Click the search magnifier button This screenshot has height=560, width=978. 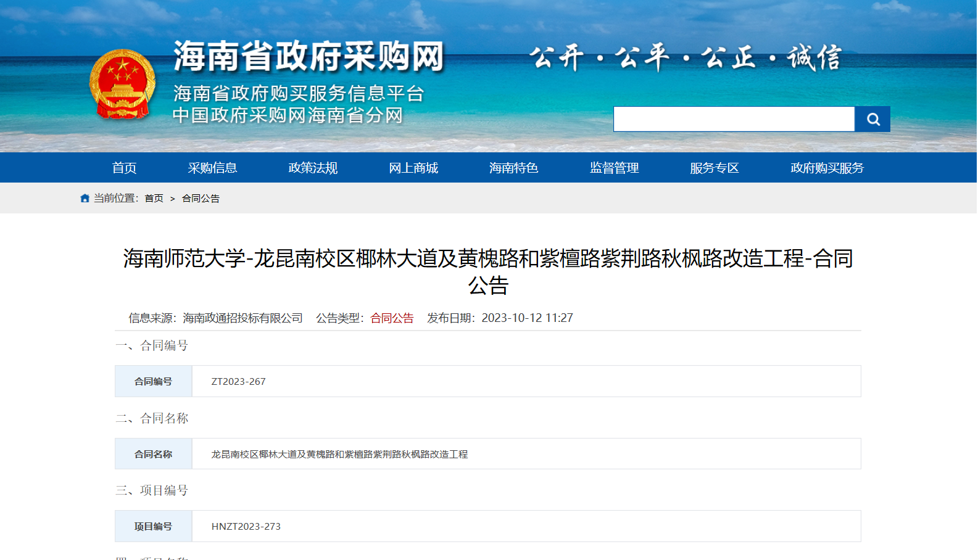(x=872, y=119)
